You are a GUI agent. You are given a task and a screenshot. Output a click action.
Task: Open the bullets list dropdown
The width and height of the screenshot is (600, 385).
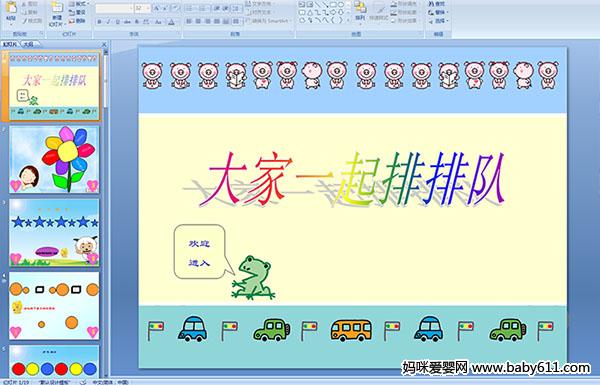tap(192, 8)
